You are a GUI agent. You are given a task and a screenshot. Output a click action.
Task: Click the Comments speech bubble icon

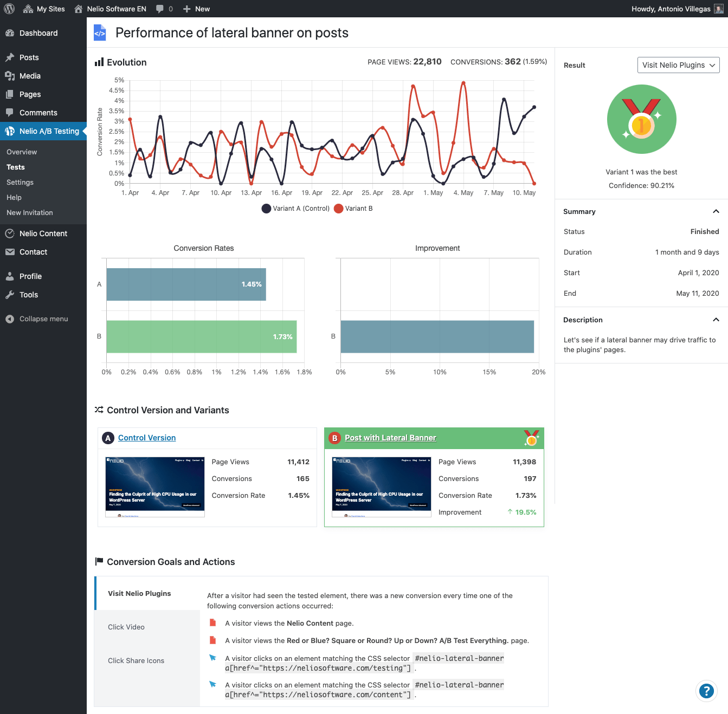(x=10, y=113)
